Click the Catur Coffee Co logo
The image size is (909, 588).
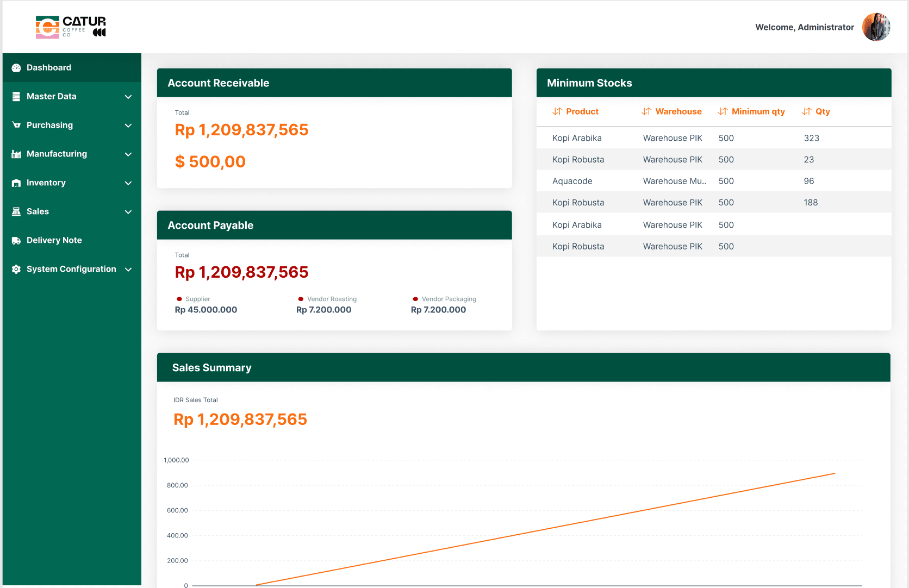tap(71, 27)
